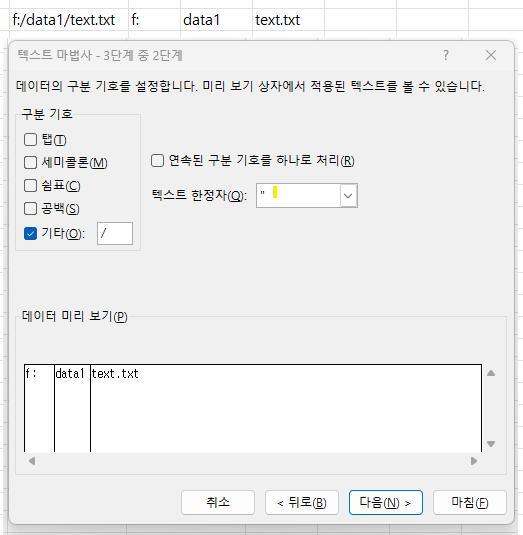This screenshot has height=535, width=523.
Task: Select the text.txt column in data preview
Action: click(x=286, y=408)
